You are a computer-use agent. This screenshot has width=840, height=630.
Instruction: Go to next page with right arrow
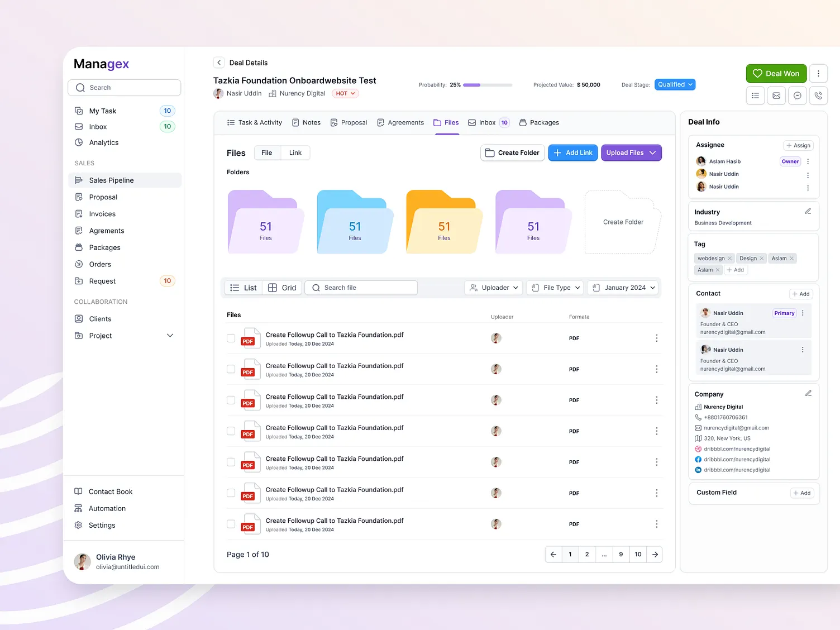point(655,554)
